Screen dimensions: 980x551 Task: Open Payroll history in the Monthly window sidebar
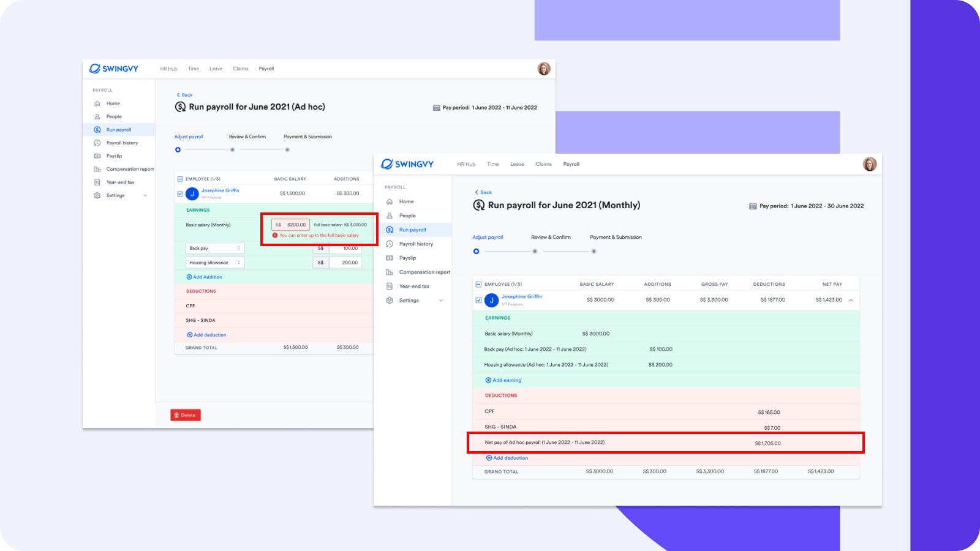[x=416, y=244]
